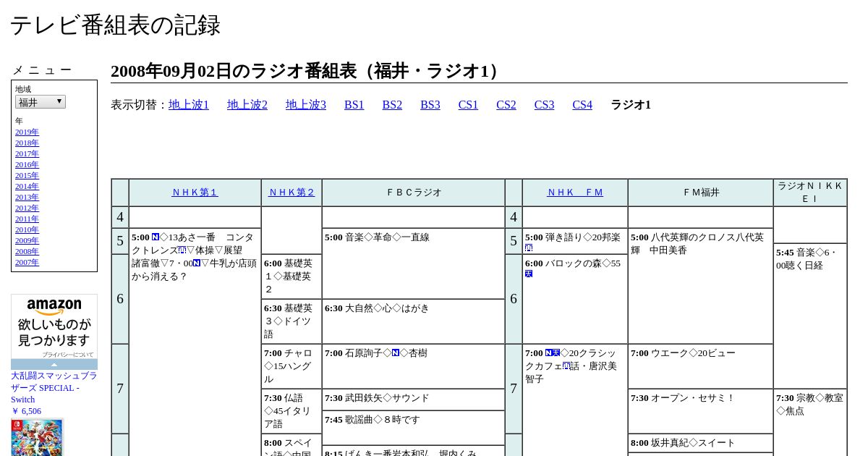Click the 7:00 ウエーク◇20ビュー program

click(x=700, y=366)
